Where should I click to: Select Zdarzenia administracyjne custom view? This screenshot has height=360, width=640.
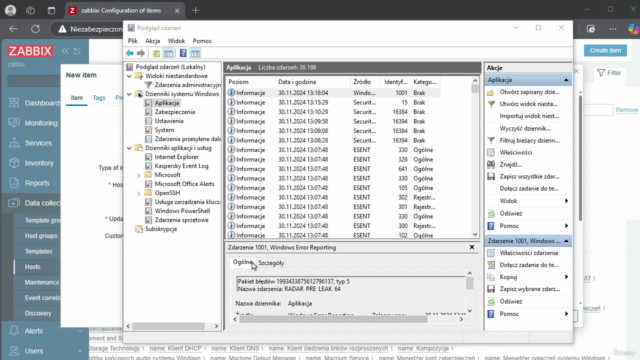187,85
